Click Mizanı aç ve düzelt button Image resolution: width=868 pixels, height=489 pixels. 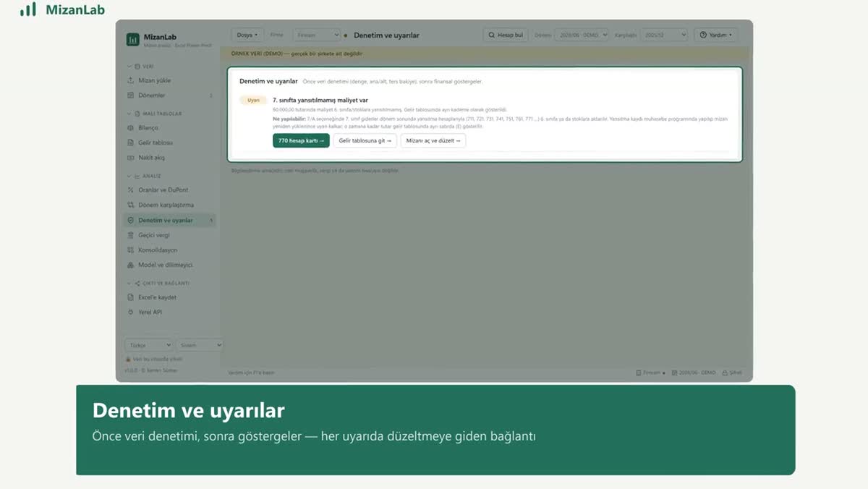[433, 140]
